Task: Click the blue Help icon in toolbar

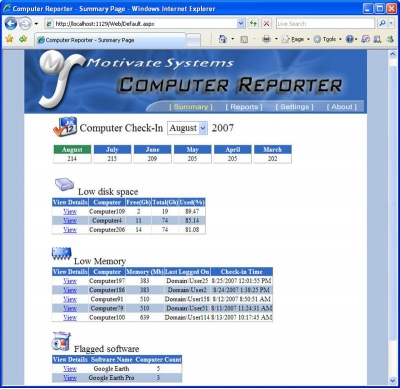Action: click(x=349, y=39)
